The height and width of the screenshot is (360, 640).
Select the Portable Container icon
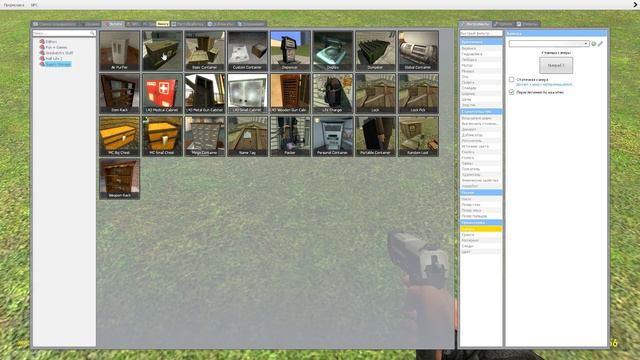[376, 136]
